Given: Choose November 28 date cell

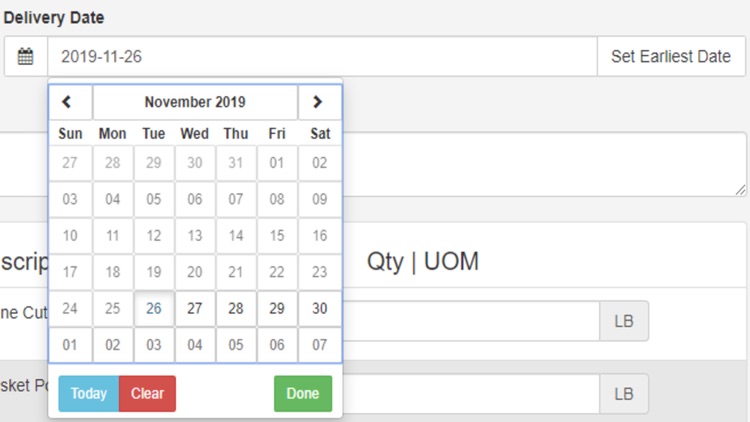Looking at the screenshot, I should tap(236, 309).
